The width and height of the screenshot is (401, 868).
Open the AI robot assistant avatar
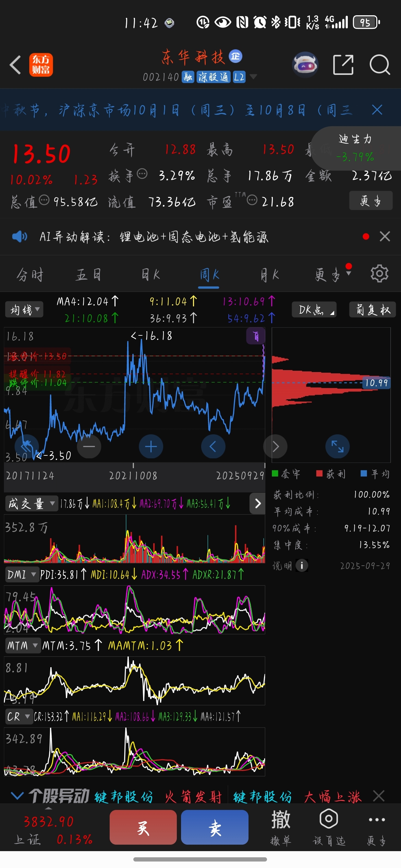click(x=305, y=64)
